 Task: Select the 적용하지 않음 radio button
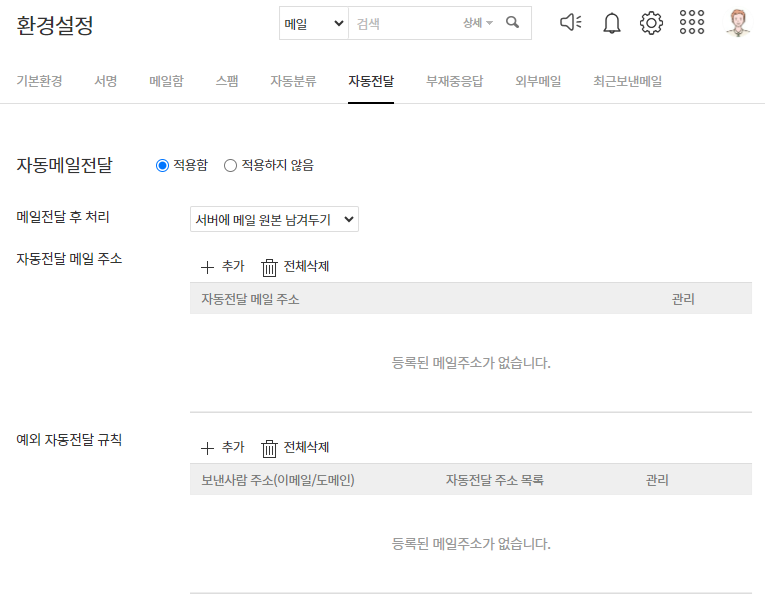(x=230, y=166)
